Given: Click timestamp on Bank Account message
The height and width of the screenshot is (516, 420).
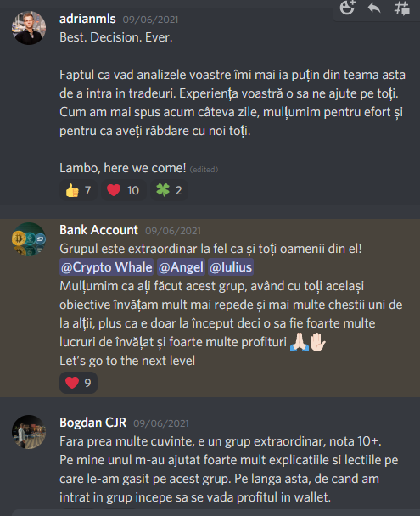Looking at the screenshot, I should (173, 231).
